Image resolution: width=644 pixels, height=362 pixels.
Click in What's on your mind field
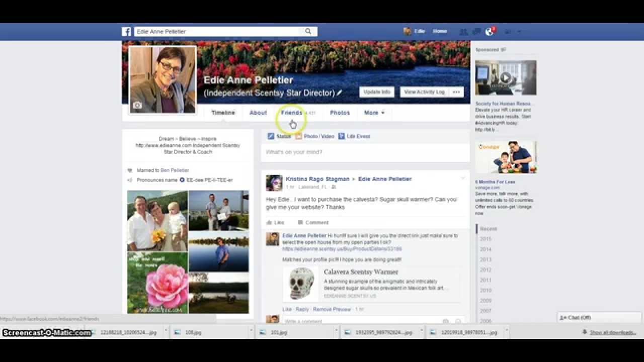365,152
